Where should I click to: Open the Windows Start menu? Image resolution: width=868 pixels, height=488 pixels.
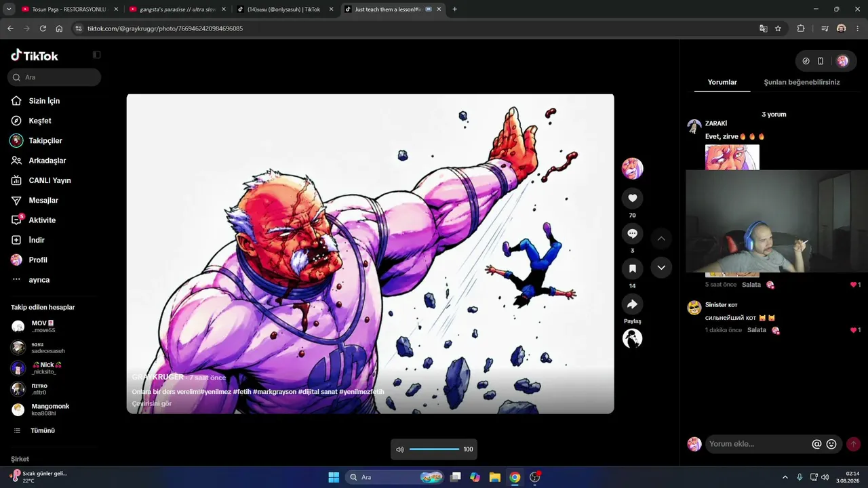tap(334, 477)
